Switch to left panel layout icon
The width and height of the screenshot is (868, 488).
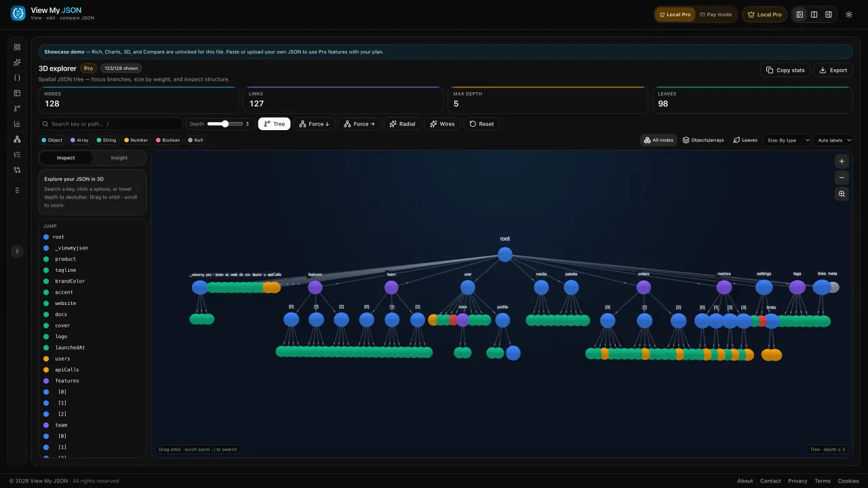tap(800, 14)
